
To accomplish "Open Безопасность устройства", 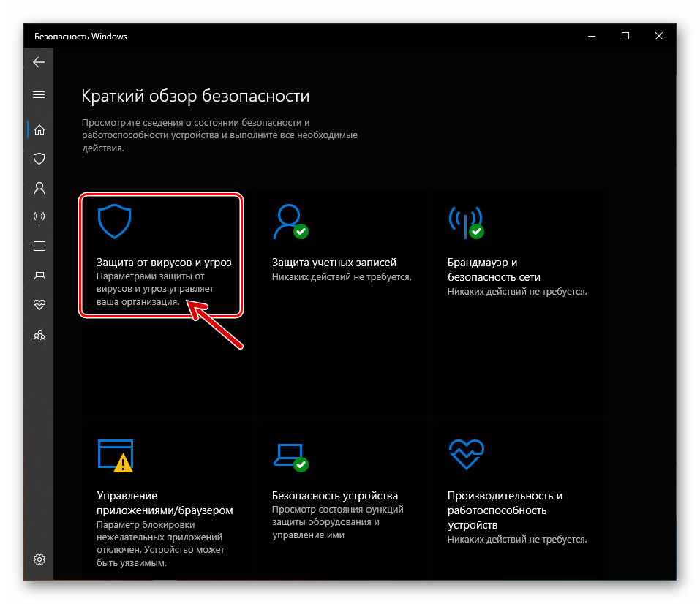I will tap(335, 496).
